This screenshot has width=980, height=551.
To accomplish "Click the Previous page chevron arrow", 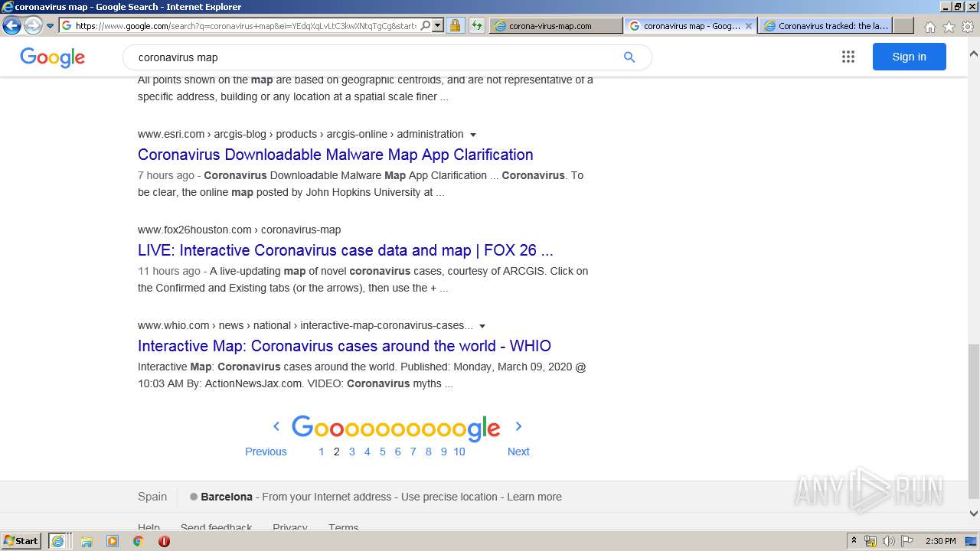I will point(276,426).
